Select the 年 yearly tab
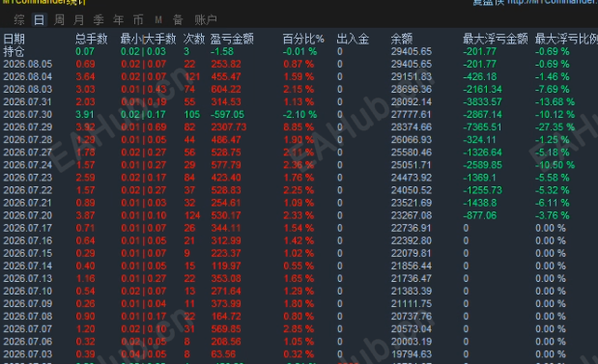The height and width of the screenshot is (364, 598). click(119, 19)
